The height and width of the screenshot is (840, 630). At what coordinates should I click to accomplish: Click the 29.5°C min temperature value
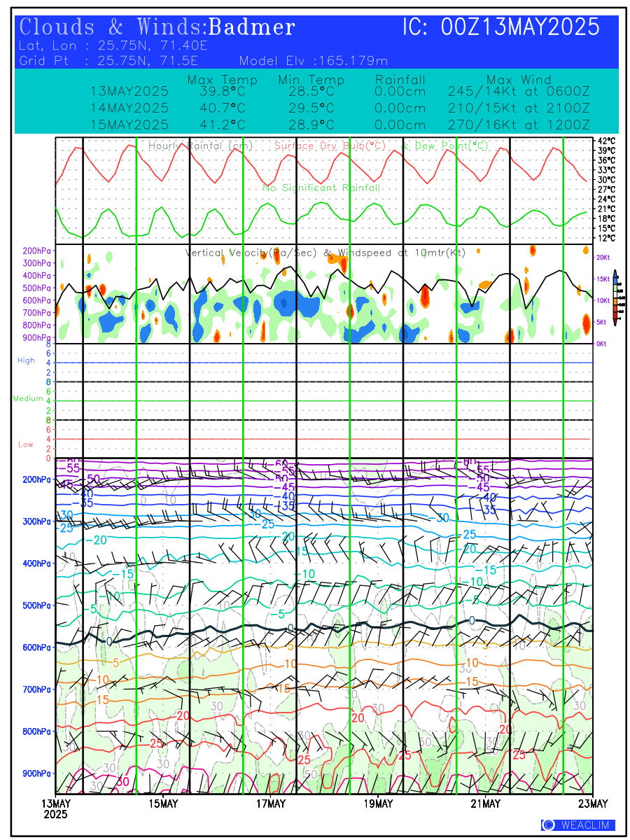pos(311,108)
